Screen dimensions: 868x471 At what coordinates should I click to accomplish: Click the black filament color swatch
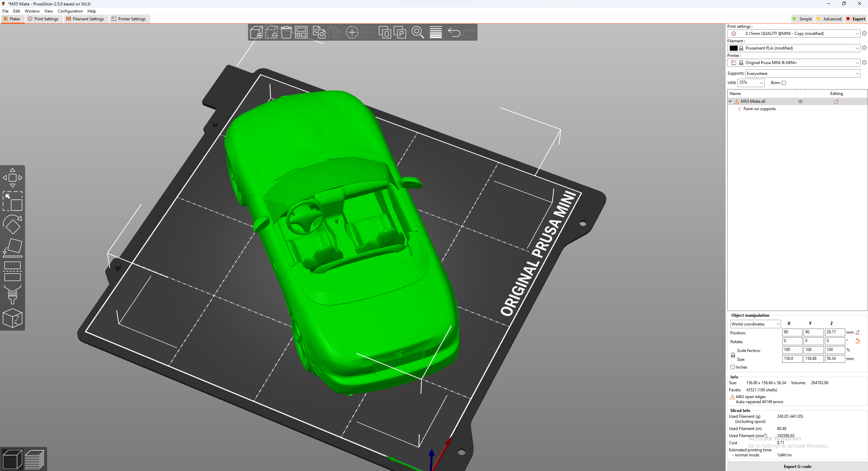[733, 48]
